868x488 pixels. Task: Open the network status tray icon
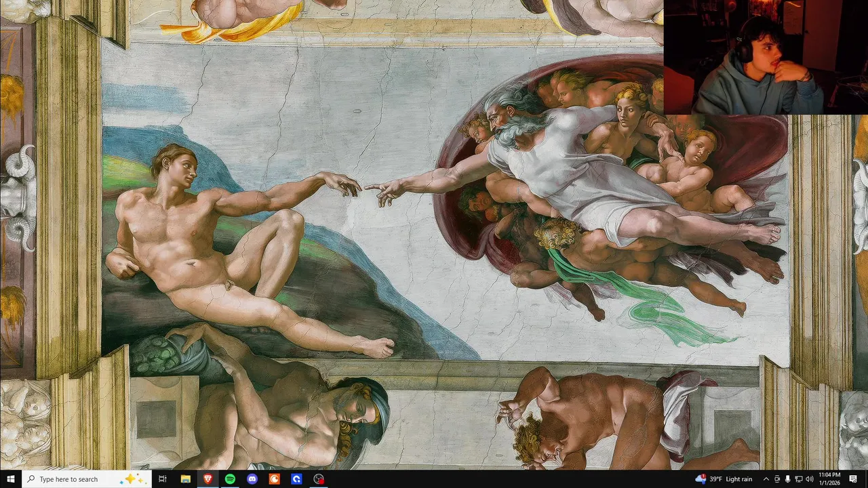click(x=798, y=479)
